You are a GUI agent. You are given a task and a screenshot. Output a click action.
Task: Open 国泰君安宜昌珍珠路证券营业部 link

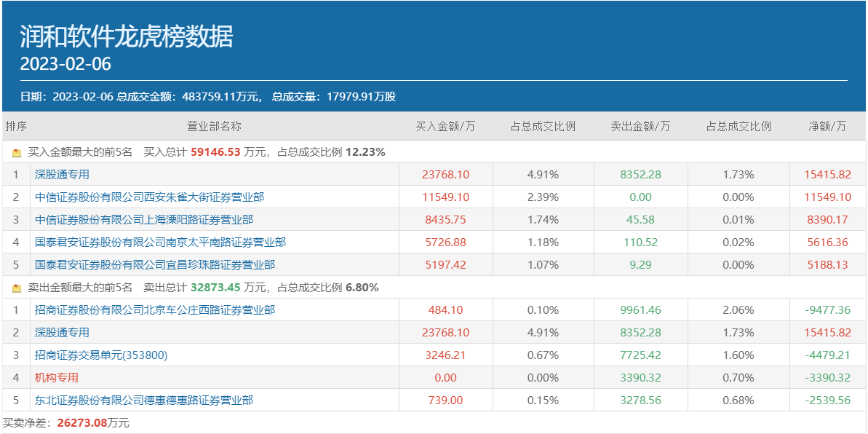tap(155, 265)
